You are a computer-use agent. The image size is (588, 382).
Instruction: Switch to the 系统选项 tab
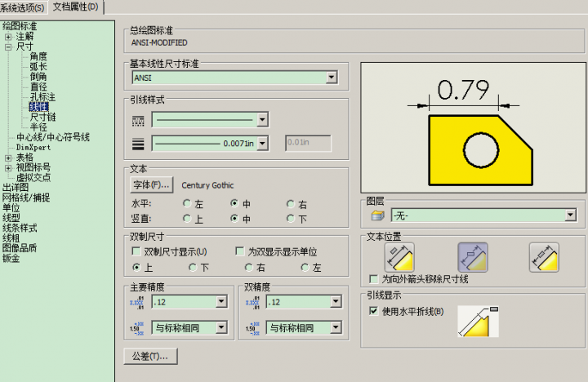(23, 7)
